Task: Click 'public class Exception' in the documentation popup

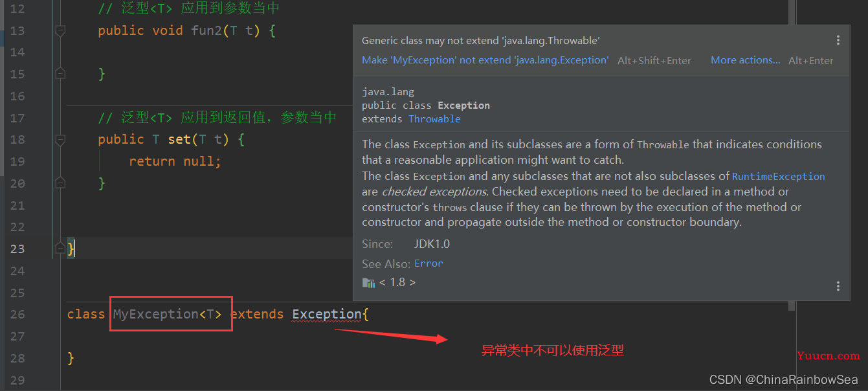Action: 426,106
